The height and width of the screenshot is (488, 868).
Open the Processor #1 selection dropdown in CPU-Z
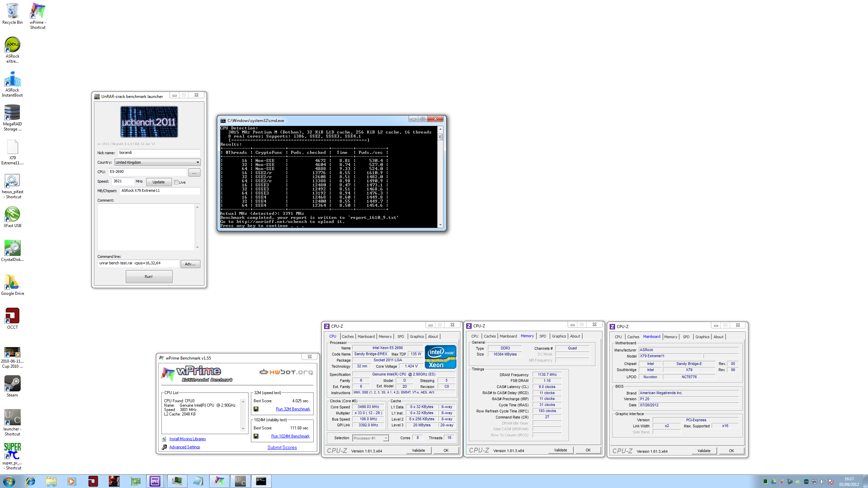click(370, 438)
